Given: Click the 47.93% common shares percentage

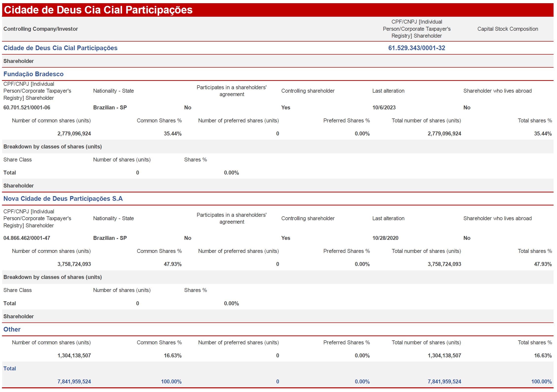Looking at the screenshot, I should tap(172, 264).
